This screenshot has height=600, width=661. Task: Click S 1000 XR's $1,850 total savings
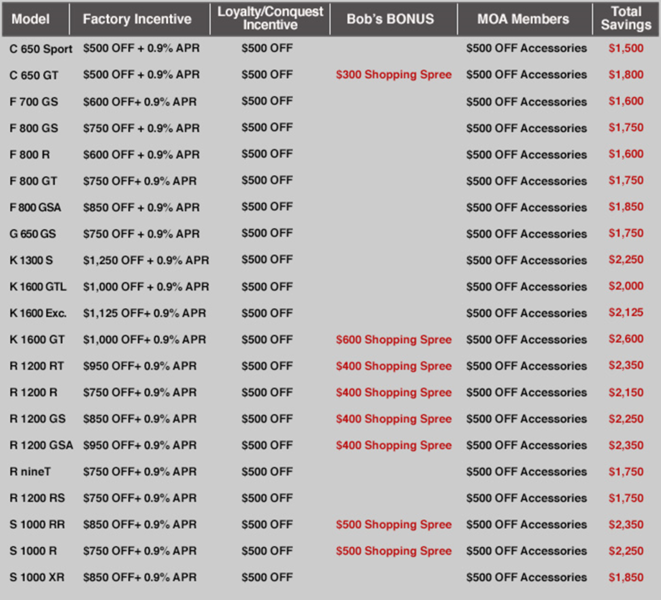tap(626, 578)
